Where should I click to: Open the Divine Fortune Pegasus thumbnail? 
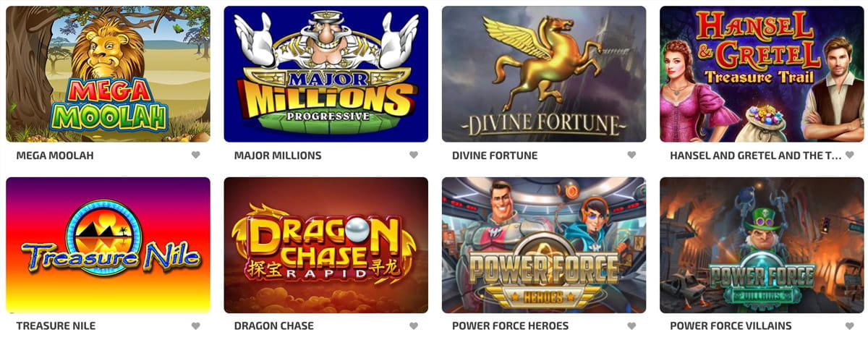click(544, 74)
